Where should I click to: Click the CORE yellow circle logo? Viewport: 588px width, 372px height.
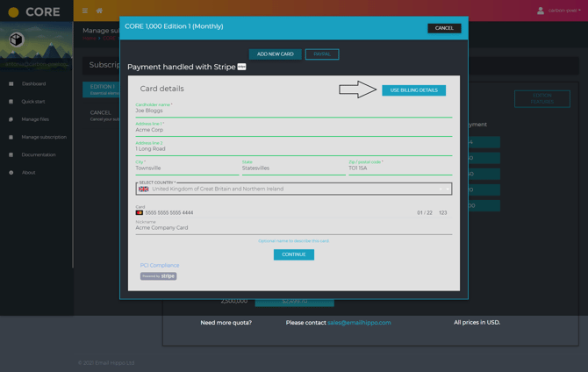pos(13,12)
